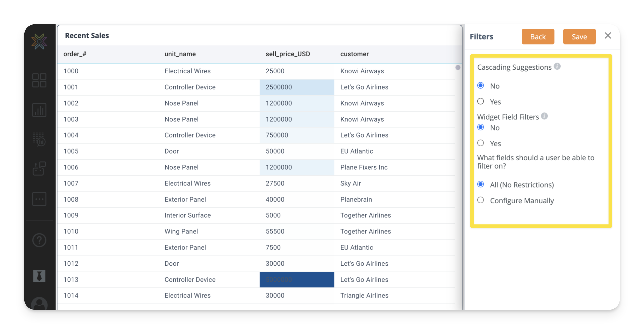644x334 pixels.
Task: Click the sell_price_USD column header
Action: [288, 54]
